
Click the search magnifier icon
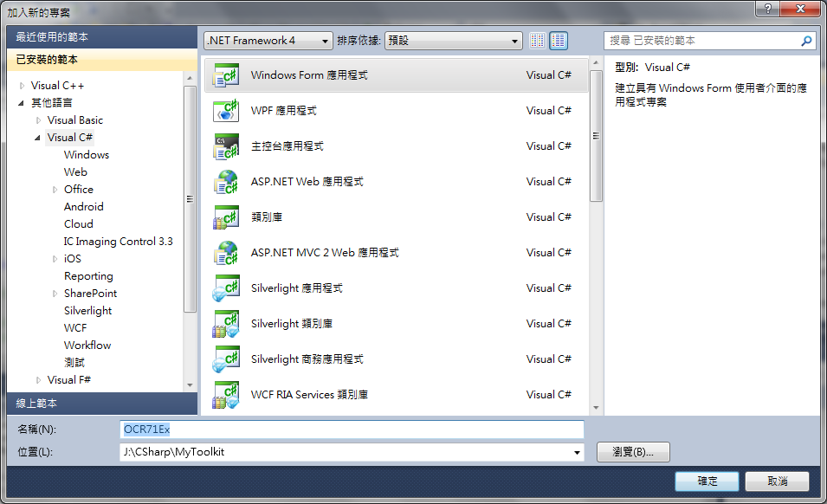[x=806, y=41]
